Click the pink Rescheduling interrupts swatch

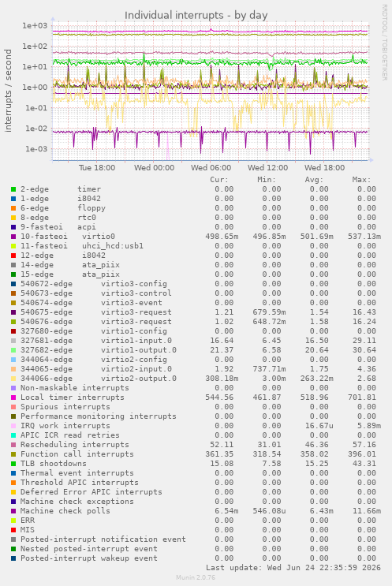click(x=13, y=445)
